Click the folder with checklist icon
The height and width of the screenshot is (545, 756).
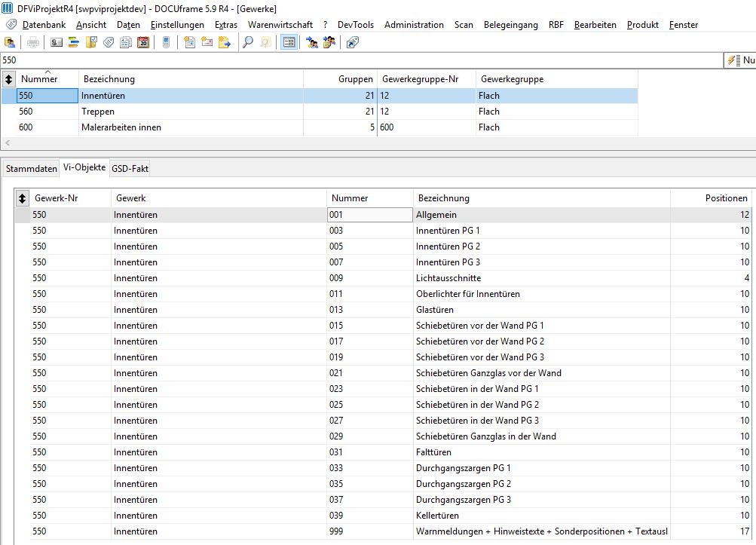click(x=91, y=42)
